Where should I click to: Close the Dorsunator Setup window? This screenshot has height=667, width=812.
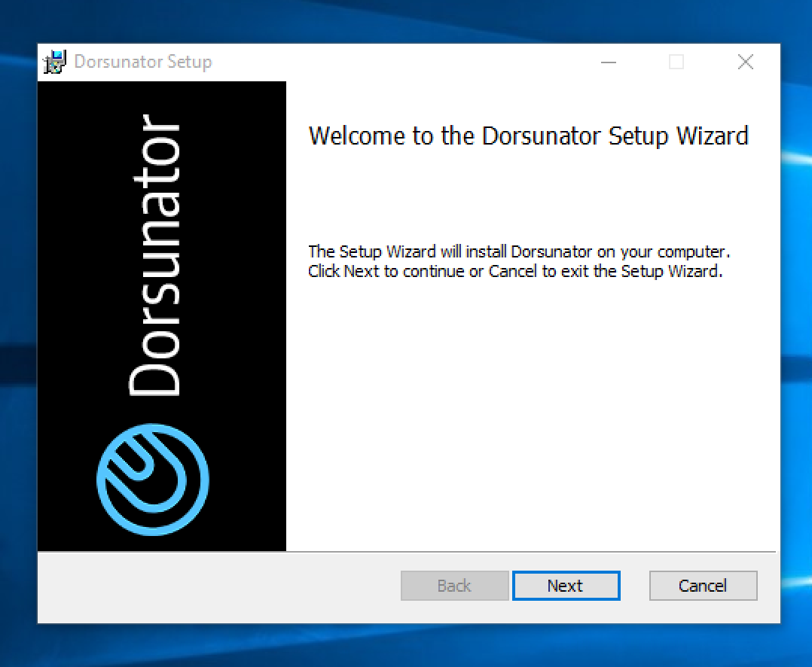tap(745, 62)
